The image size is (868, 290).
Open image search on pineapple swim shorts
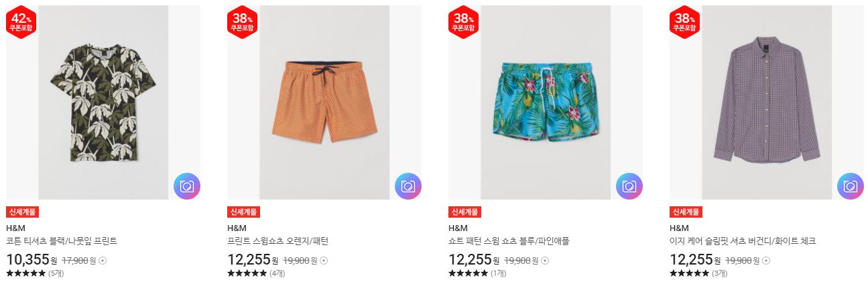click(629, 186)
